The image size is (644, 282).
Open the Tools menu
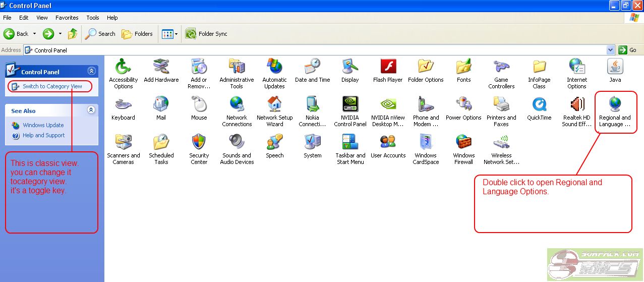pos(93,18)
